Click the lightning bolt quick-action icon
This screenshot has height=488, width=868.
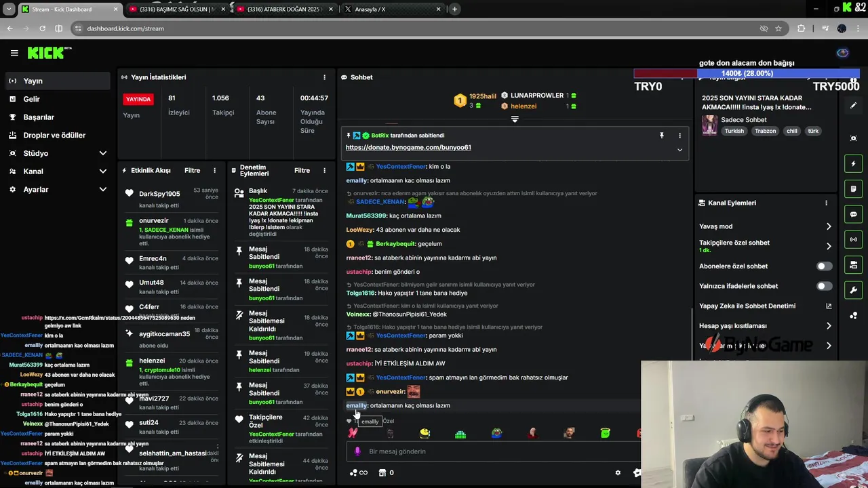click(x=853, y=163)
